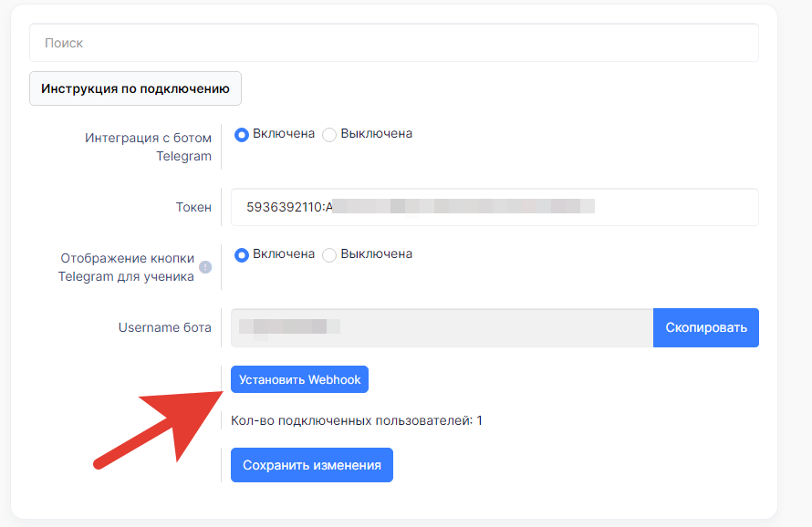Click the Токен input field

494,207
